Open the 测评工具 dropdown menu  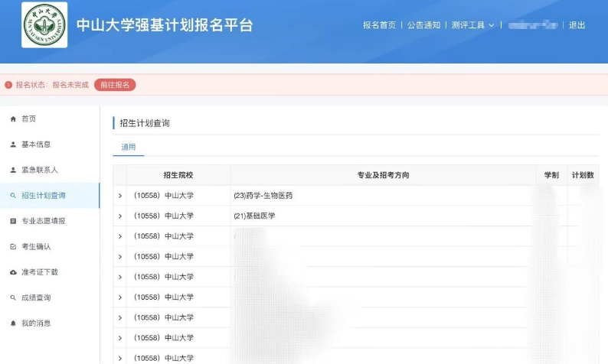point(472,25)
